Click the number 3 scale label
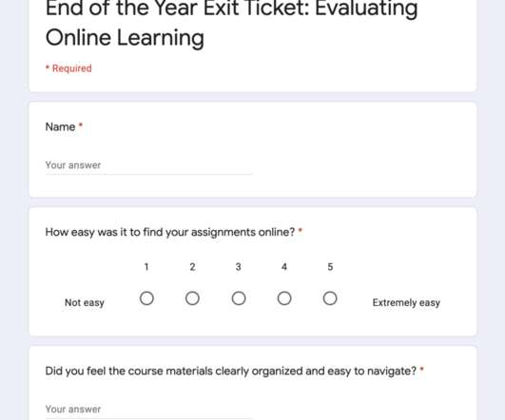505x420 pixels. click(239, 267)
